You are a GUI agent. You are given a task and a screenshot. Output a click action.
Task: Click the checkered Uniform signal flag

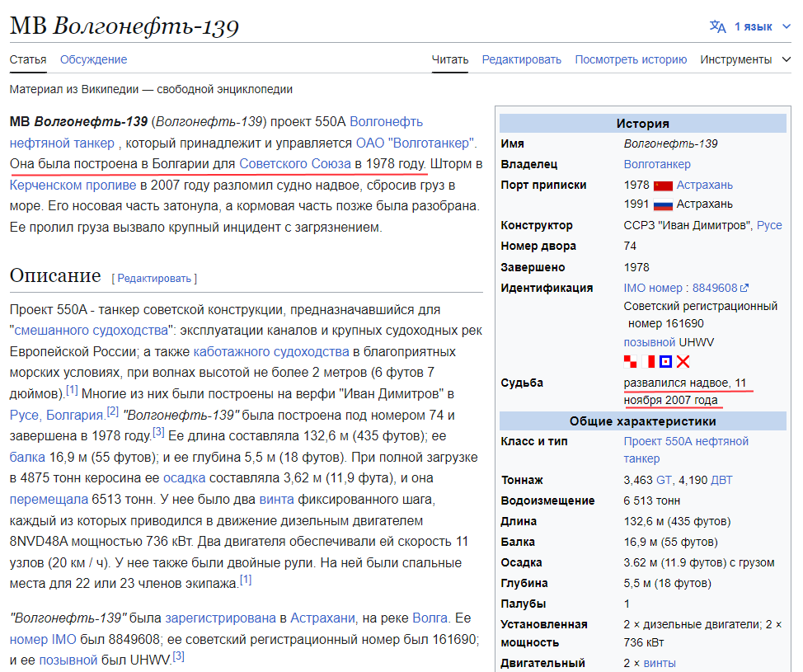click(630, 361)
